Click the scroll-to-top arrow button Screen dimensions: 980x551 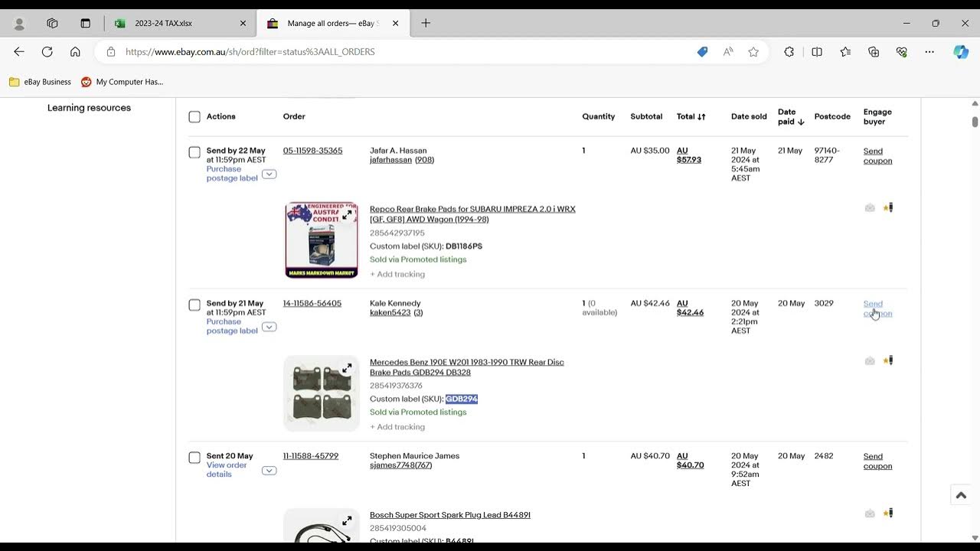pos(961,495)
